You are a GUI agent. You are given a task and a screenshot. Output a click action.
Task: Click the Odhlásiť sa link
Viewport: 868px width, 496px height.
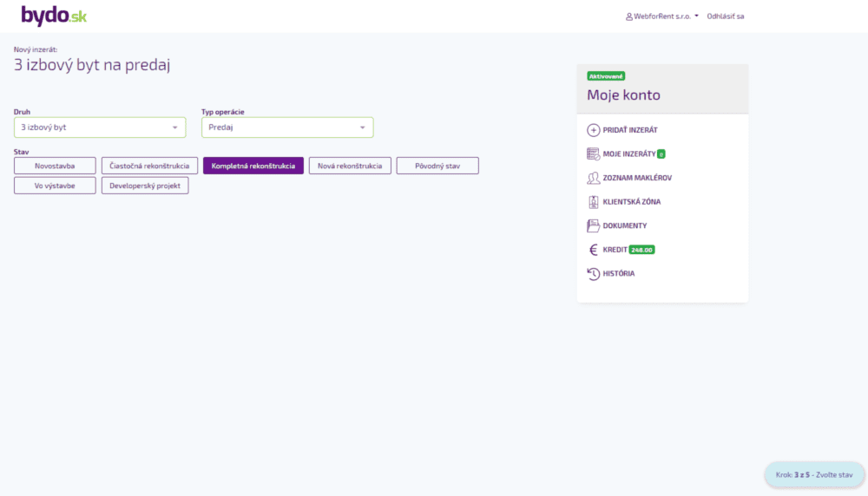pos(725,16)
